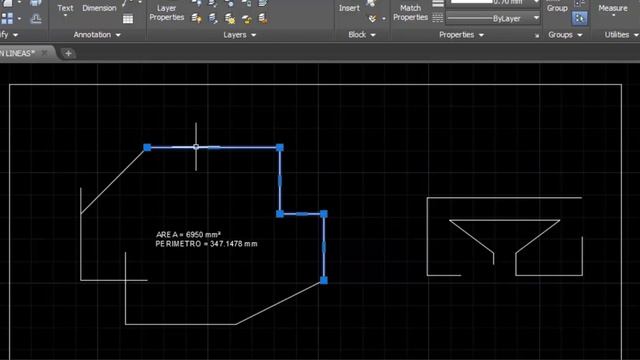The height and width of the screenshot is (360, 640).
Task: Click midpoint grip on short horizontal segment
Action: pyautogui.click(x=302, y=214)
